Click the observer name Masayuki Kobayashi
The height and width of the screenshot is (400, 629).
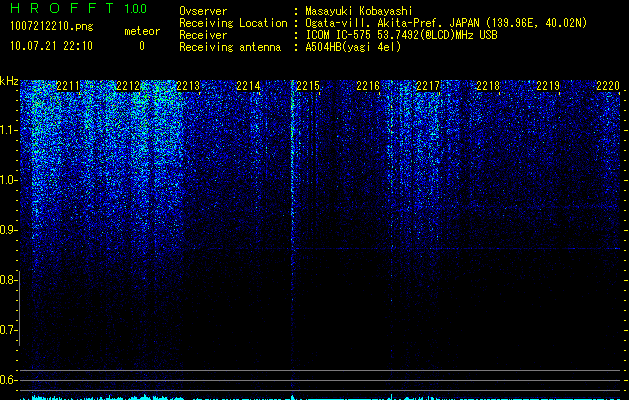coord(358,11)
